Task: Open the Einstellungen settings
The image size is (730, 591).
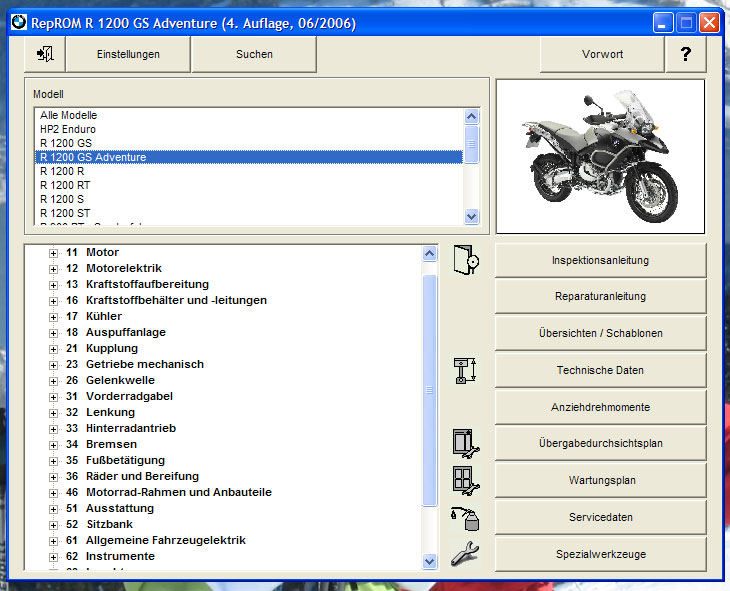Action: coord(128,54)
